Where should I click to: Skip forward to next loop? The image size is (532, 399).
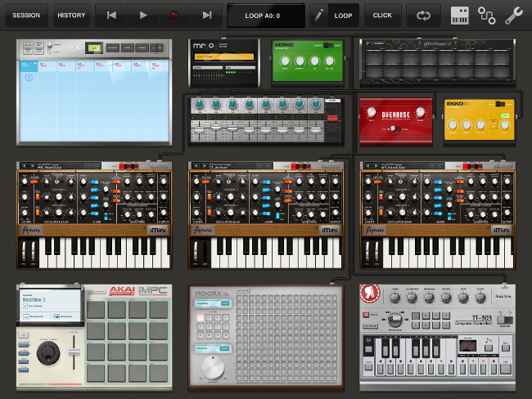coord(206,16)
